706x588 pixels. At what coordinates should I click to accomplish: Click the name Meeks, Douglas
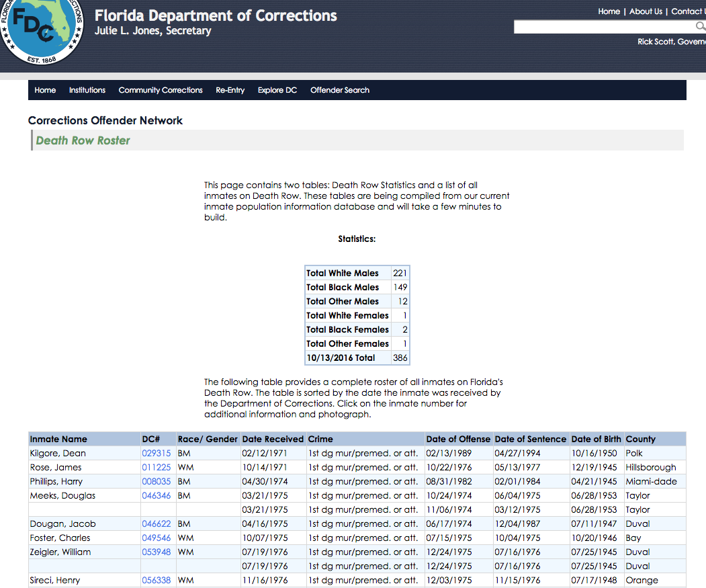click(62, 496)
